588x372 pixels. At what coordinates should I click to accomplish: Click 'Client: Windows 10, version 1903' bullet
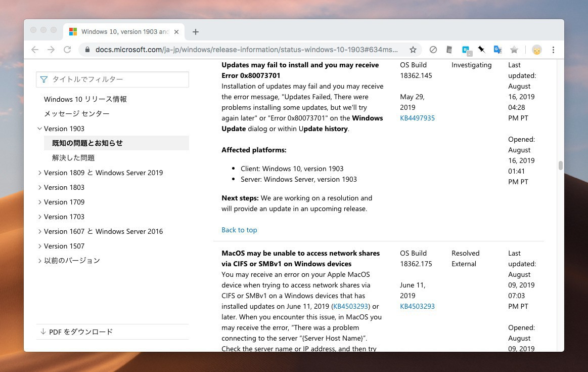pos(292,169)
